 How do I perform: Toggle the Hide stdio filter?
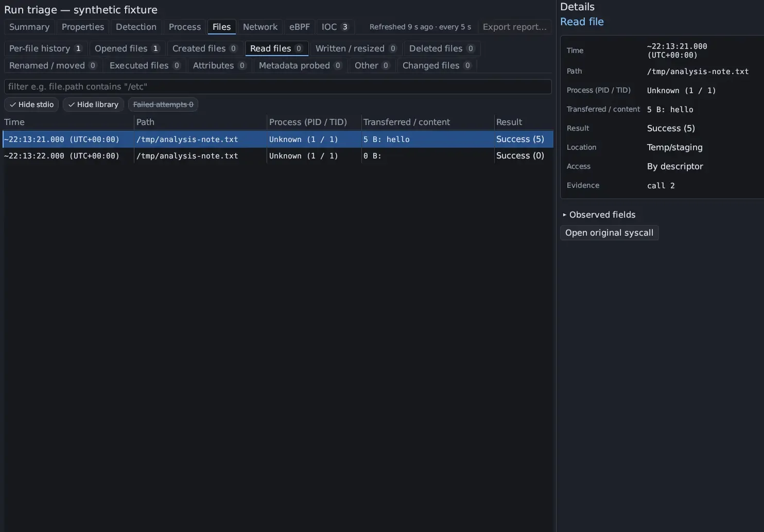point(31,104)
